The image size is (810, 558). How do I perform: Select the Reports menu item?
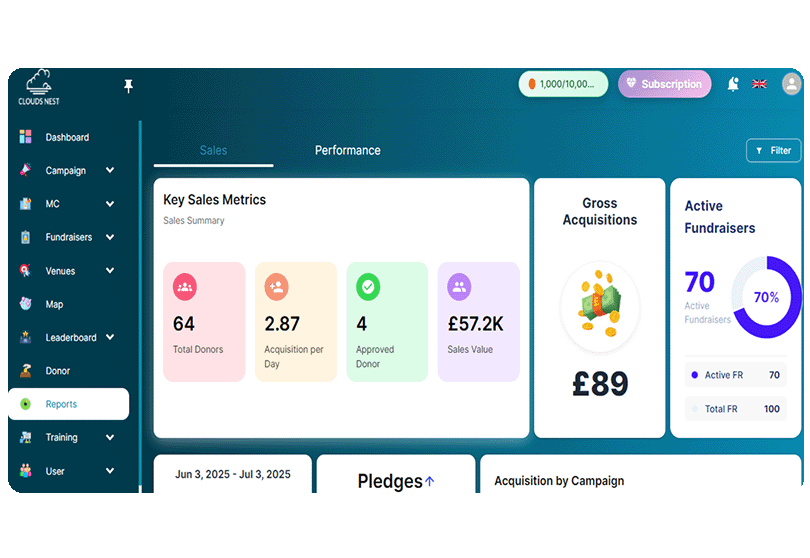point(68,404)
